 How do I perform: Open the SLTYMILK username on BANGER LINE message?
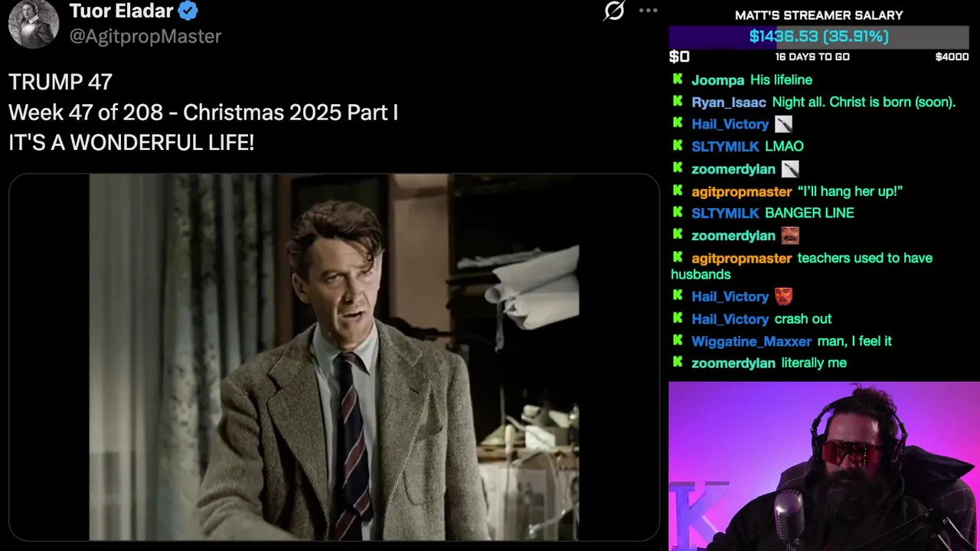(x=725, y=214)
